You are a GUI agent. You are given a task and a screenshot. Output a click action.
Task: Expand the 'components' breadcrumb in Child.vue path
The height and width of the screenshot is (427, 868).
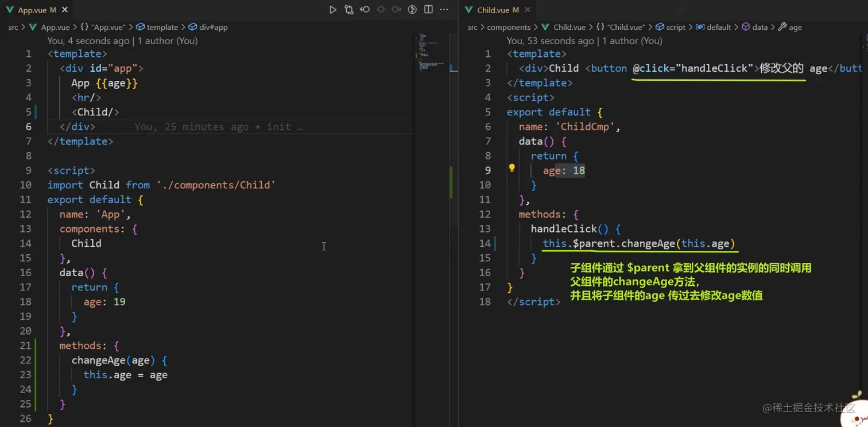coord(509,27)
